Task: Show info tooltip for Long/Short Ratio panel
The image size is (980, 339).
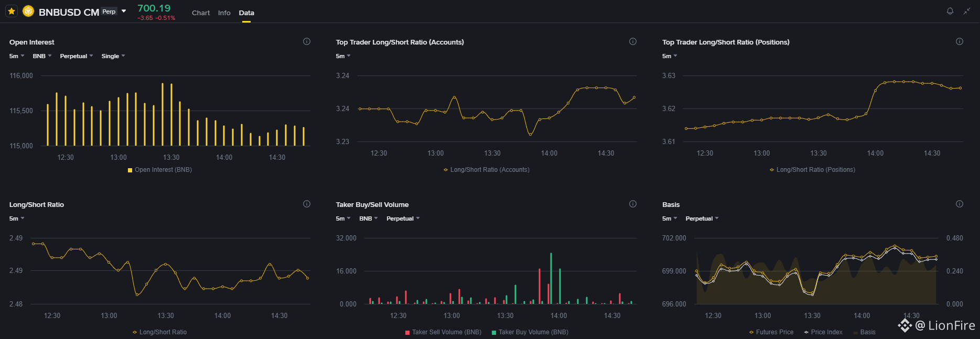Action: click(307, 204)
